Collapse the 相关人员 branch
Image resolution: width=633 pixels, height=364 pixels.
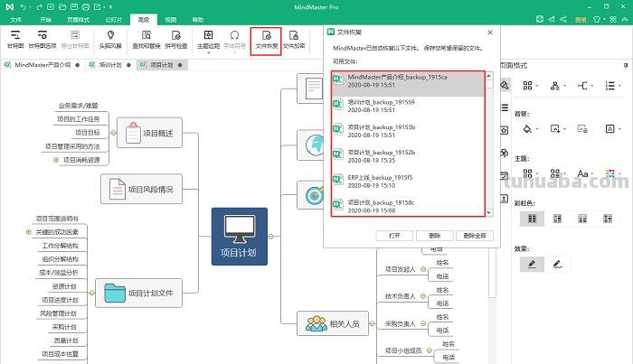pyautogui.click(x=373, y=323)
